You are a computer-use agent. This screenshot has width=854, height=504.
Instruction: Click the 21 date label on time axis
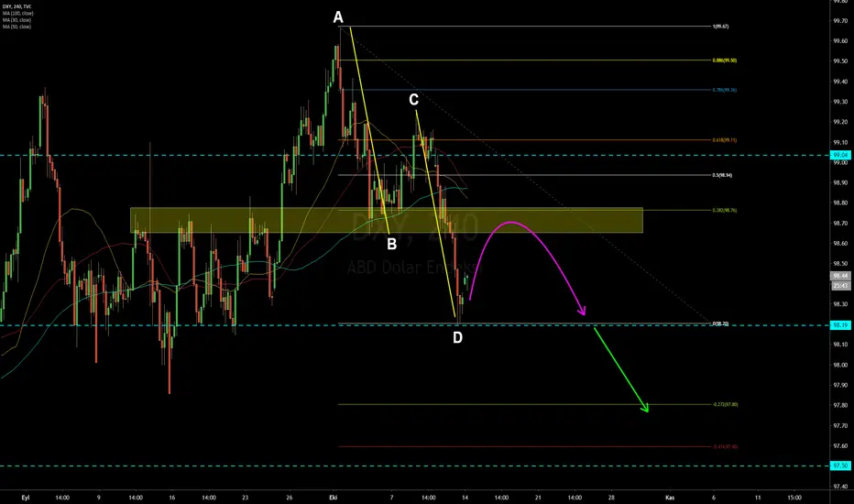point(538,498)
